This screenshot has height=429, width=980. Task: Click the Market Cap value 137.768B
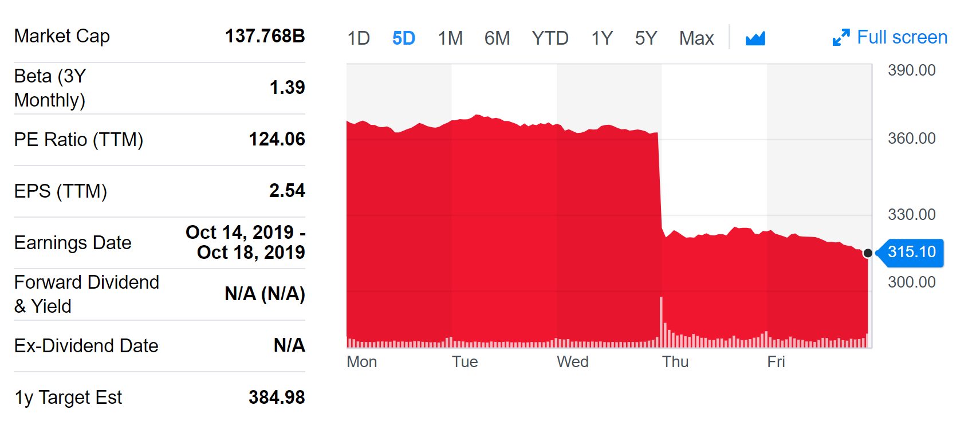(x=265, y=36)
